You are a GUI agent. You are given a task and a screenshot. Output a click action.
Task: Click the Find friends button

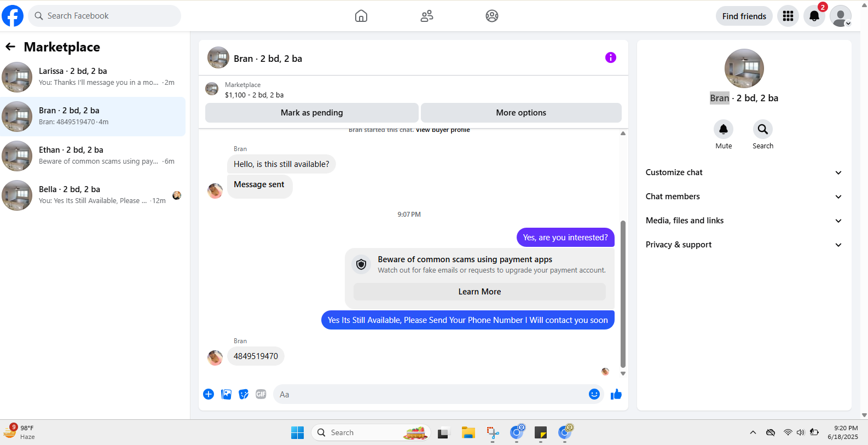(x=744, y=16)
